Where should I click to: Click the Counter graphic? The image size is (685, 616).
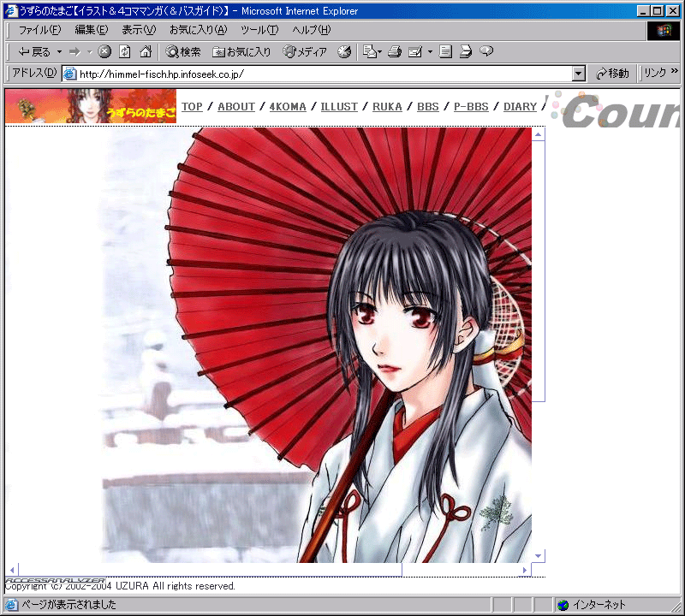point(615,110)
